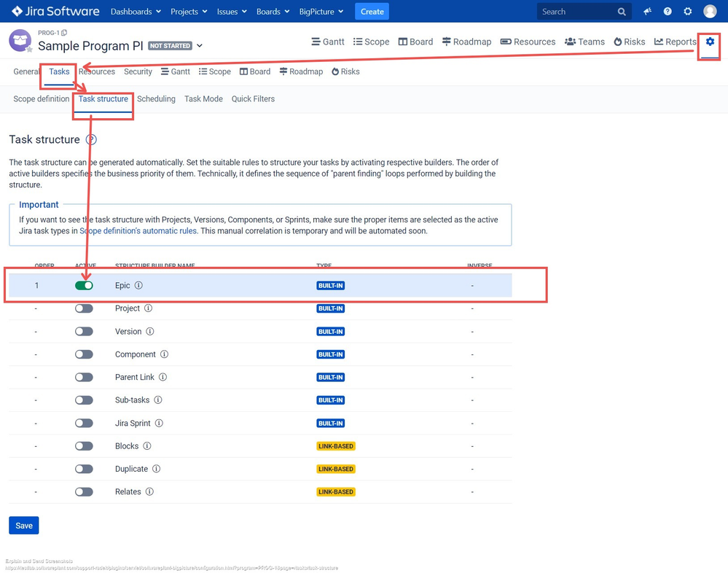Expand the BigPicture menu
The image size is (728, 576).
pos(321,12)
